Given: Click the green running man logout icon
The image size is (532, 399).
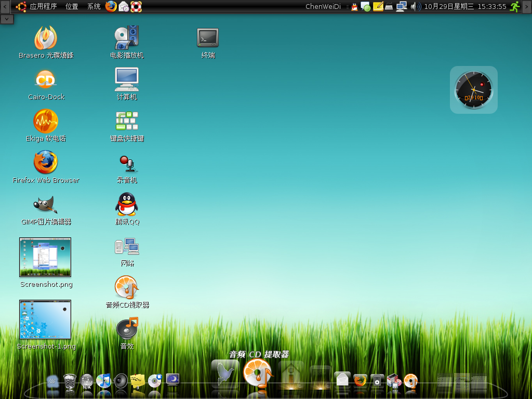Looking at the screenshot, I should 515,6.
